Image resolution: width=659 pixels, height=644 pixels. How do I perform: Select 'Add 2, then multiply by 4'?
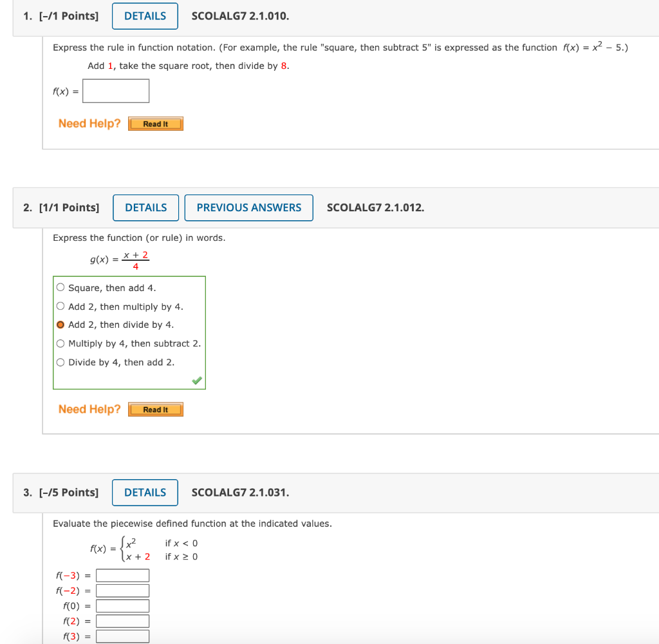(x=60, y=306)
